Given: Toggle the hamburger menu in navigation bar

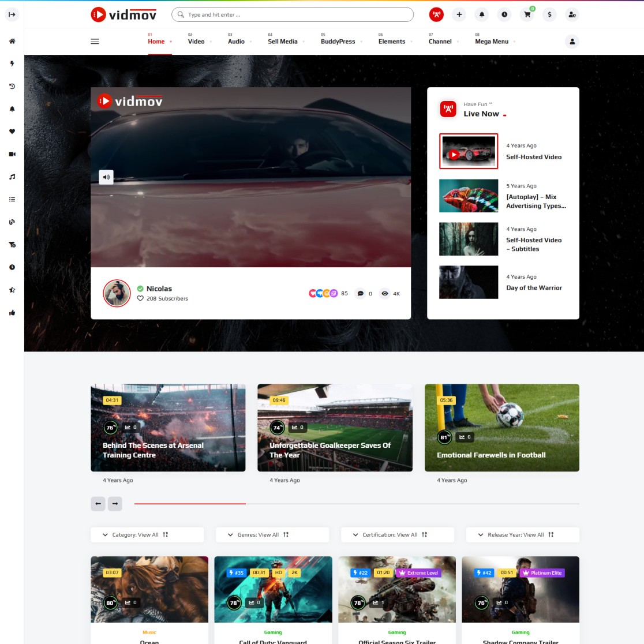Looking at the screenshot, I should pos(95,41).
